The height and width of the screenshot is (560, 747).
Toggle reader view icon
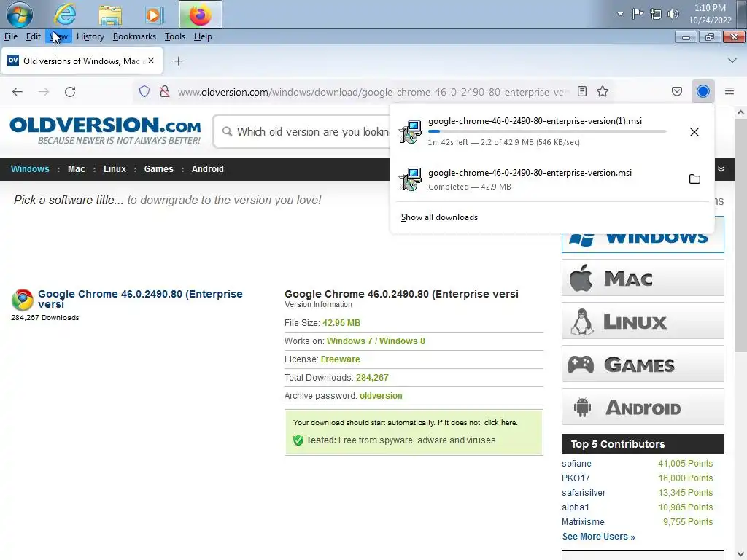[x=581, y=91]
